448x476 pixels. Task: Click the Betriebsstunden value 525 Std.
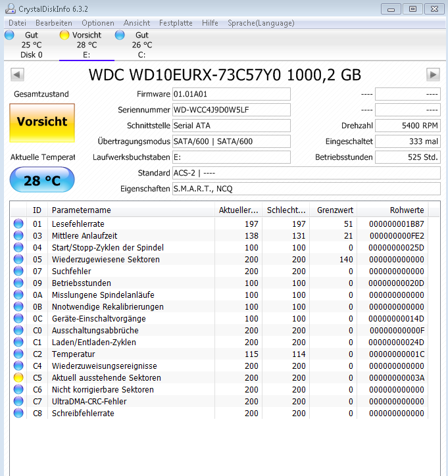[408, 157]
